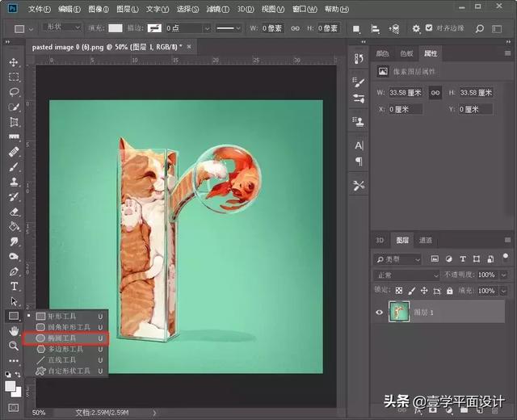Select the Lasso tool

[x=14, y=92]
